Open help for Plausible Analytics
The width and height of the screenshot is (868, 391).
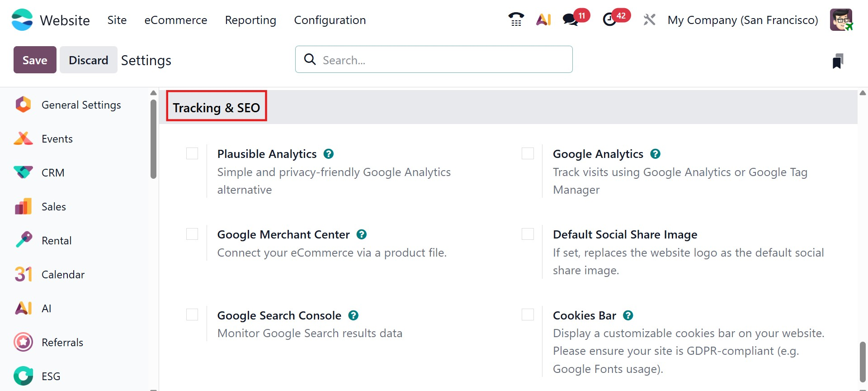tap(329, 154)
